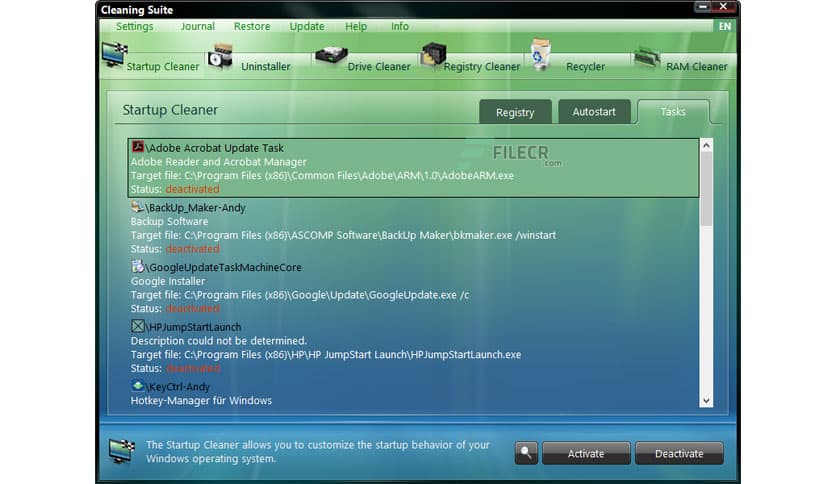Click the monitor icon in bottom info bar
This screenshot has height=484, width=836.
coord(121,451)
